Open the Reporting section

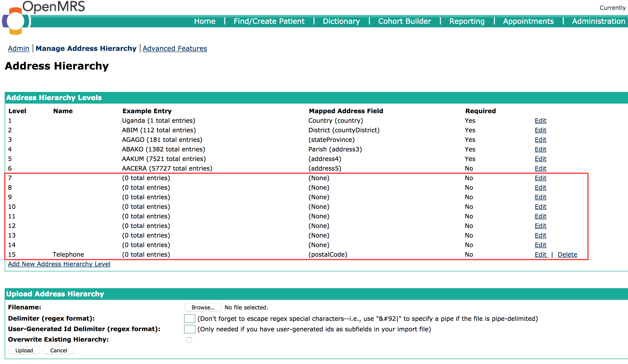pyautogui.click(x=467, y=21)
